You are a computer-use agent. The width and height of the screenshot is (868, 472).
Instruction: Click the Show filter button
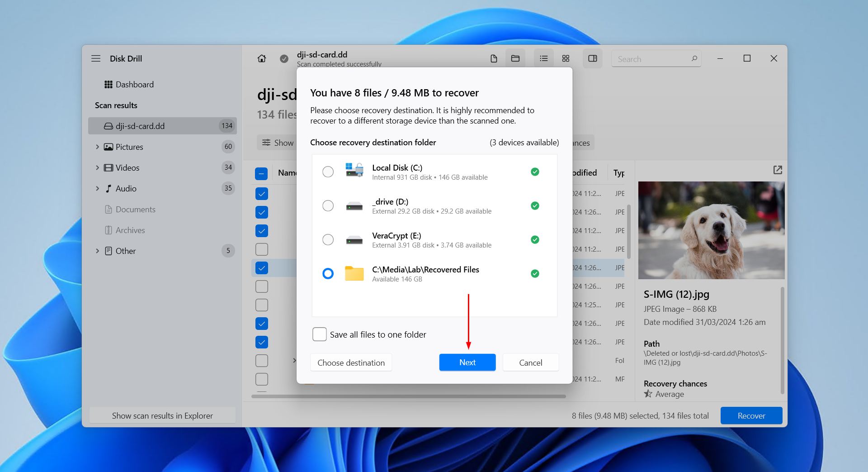[278, 143]
